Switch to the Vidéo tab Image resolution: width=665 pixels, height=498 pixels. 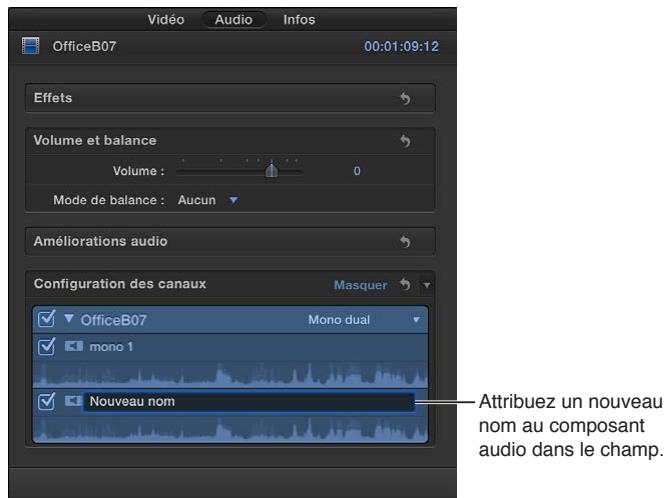pos(166,20)
